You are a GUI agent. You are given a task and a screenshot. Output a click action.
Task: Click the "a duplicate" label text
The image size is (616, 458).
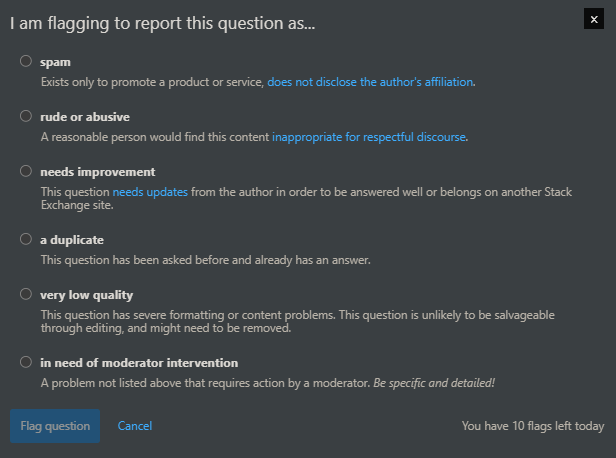72,240
